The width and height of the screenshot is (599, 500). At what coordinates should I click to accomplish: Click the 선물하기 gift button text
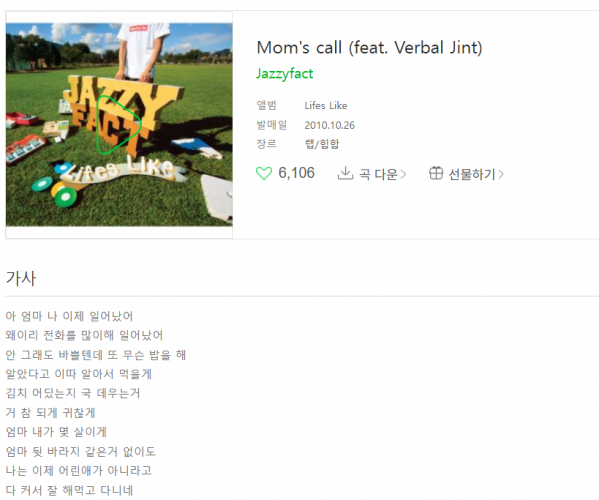(471, 174)
